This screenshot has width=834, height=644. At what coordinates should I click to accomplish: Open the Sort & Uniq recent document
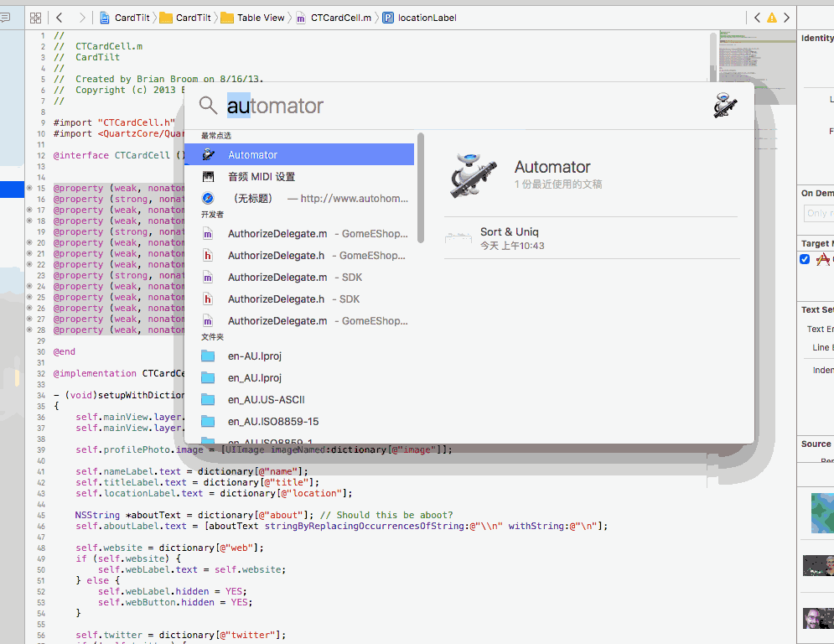click(x=592, y=238)
